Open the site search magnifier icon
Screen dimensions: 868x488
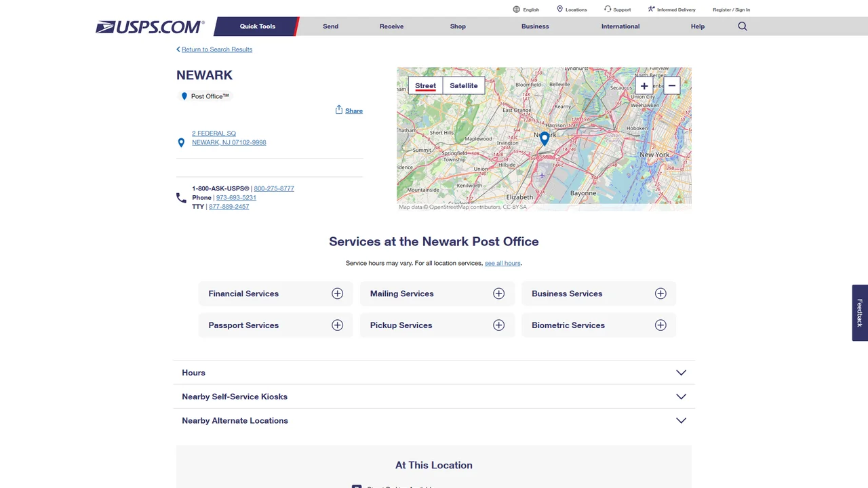point(743,26)
